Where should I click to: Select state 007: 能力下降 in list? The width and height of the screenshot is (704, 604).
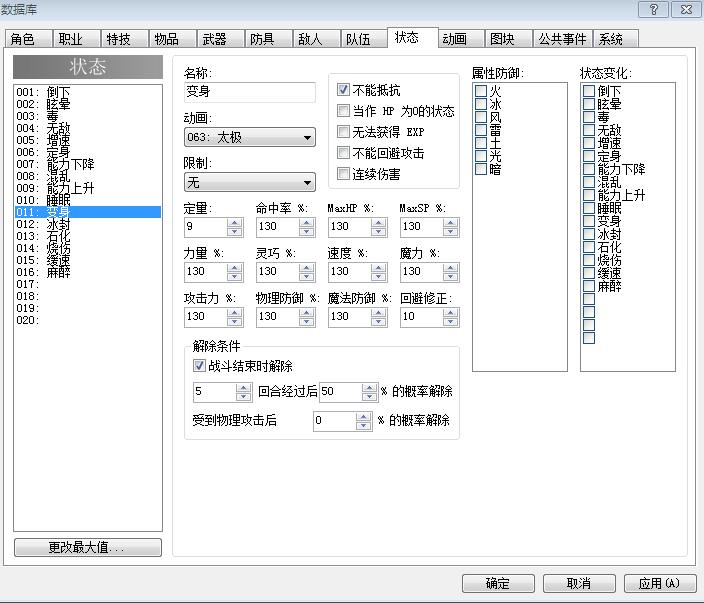click(88, 164)
